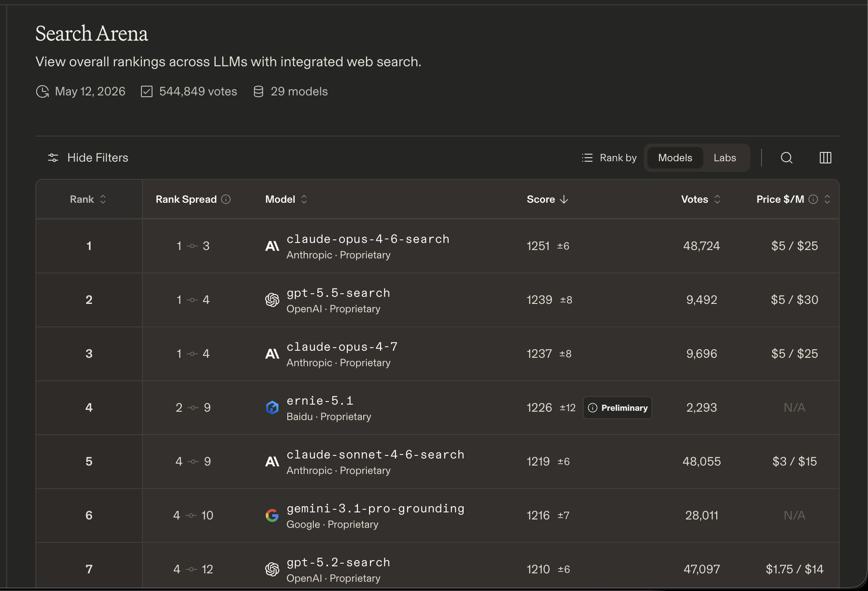
Task: Open the search icon in toolbar
Action: point(787,158)
